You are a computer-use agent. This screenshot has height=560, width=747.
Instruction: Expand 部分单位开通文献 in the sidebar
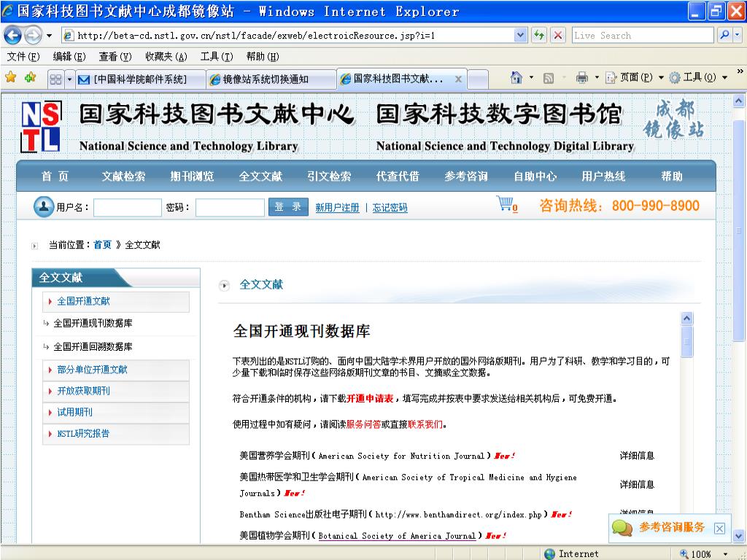click(x=116, y=370)
